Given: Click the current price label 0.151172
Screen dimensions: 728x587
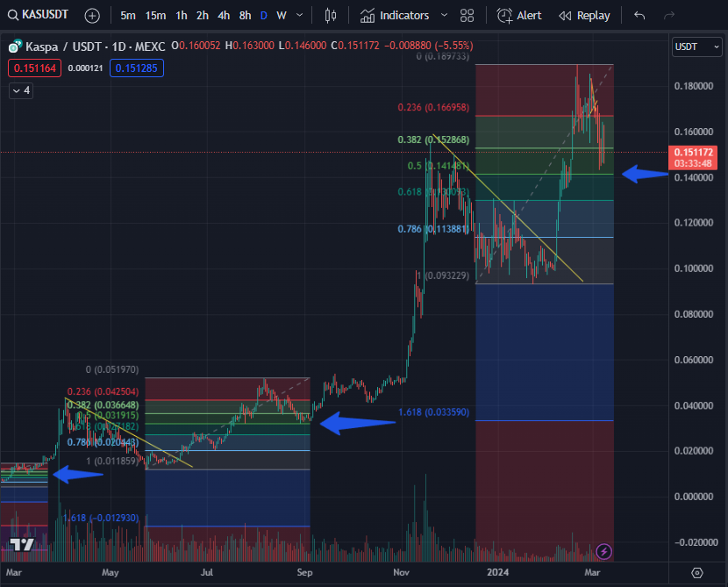Looking at the screenshot, I should tap(693, 157).
